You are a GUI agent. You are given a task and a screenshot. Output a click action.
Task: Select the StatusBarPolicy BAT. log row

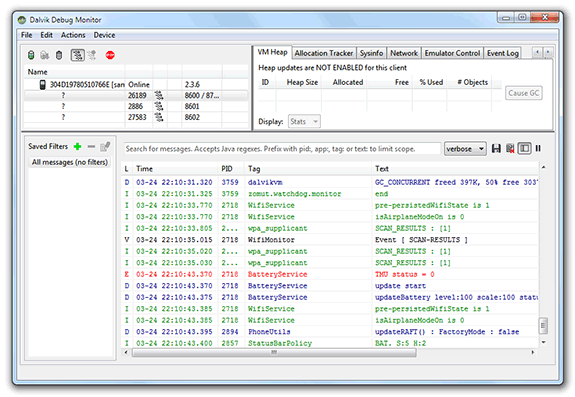coord(330,343)
